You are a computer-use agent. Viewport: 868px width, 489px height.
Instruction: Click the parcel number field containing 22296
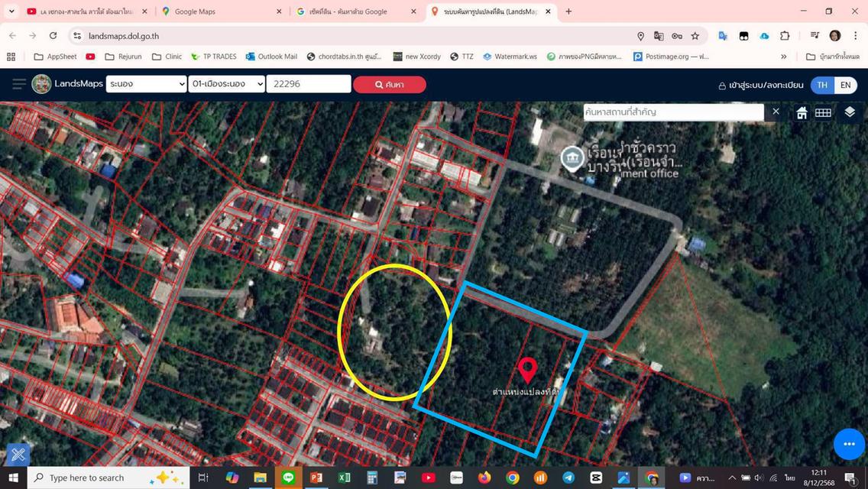click(309, 84)
